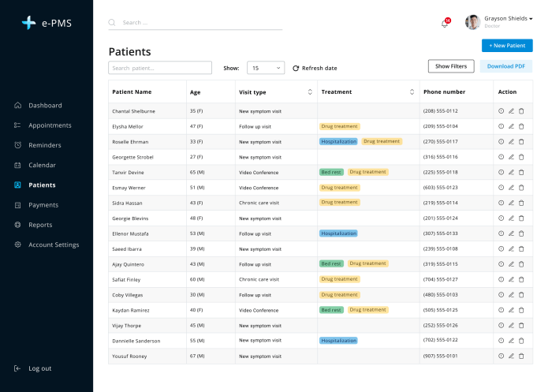
Task: Click Grayson Shields profile avatar
Action: click(472, 22)
